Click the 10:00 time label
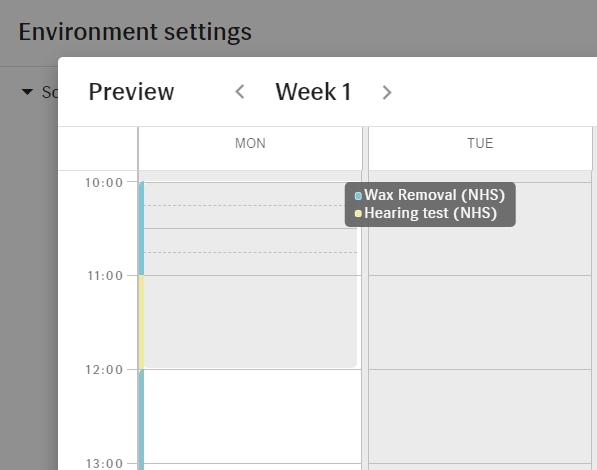Screen dimensions: 597x470 pos(104,183)
